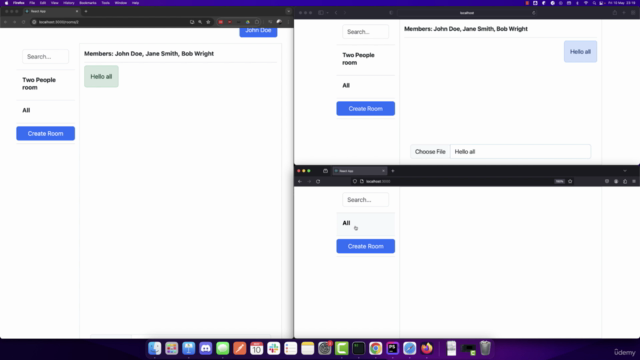Focus the Search field in left Chrome window

(45, 56)
